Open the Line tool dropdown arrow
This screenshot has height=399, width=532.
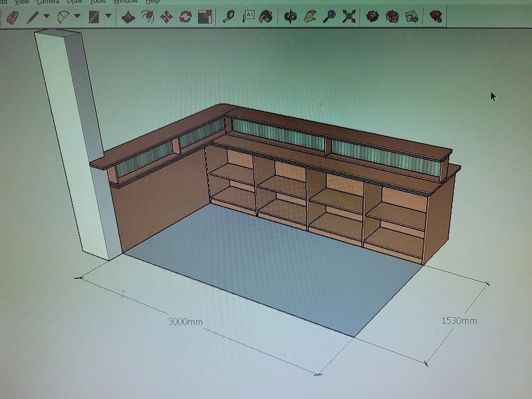coord(47,16)
